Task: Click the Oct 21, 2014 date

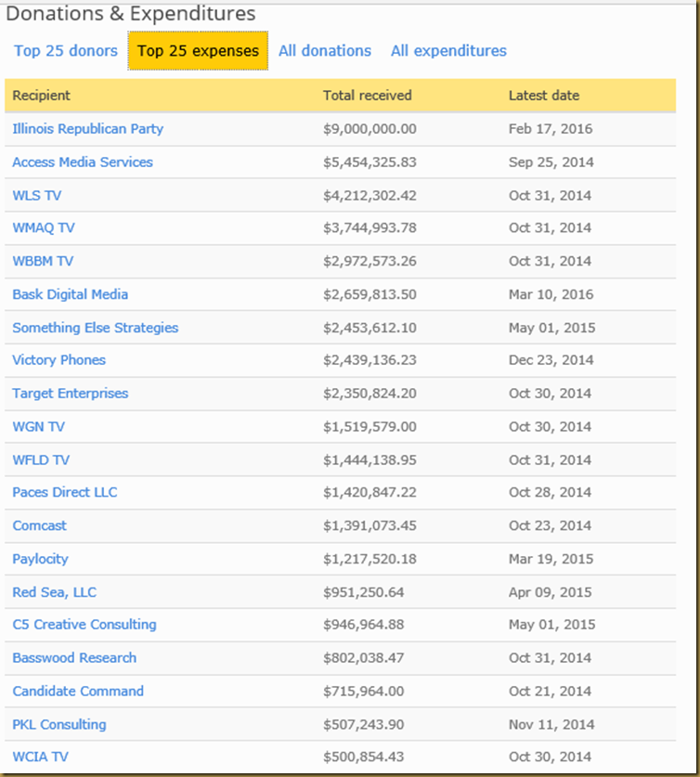Action: click(550, 691)
